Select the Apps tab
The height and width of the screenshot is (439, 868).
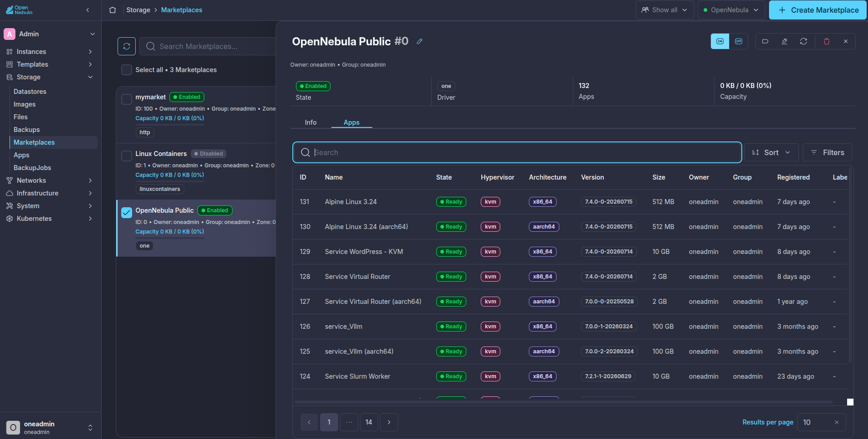[351, 122]
